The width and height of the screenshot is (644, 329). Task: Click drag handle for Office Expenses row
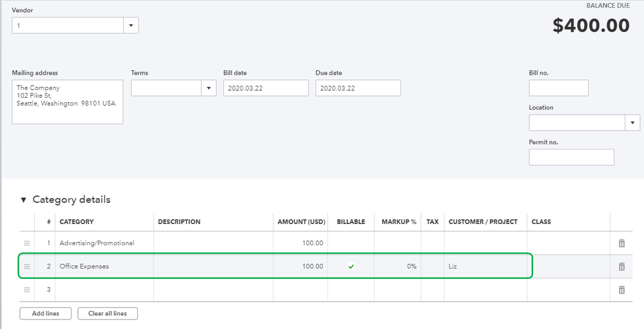pos(27,267)
